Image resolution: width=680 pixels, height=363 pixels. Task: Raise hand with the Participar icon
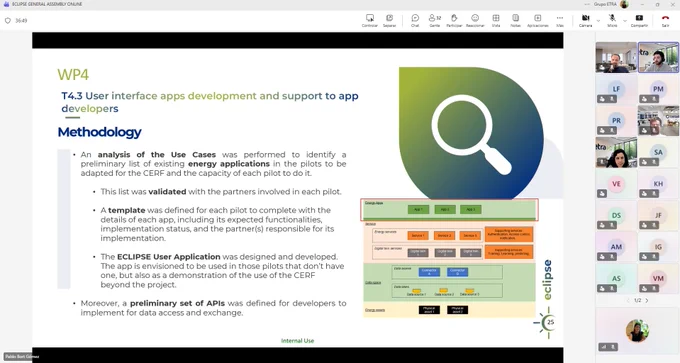coord(454,20)
